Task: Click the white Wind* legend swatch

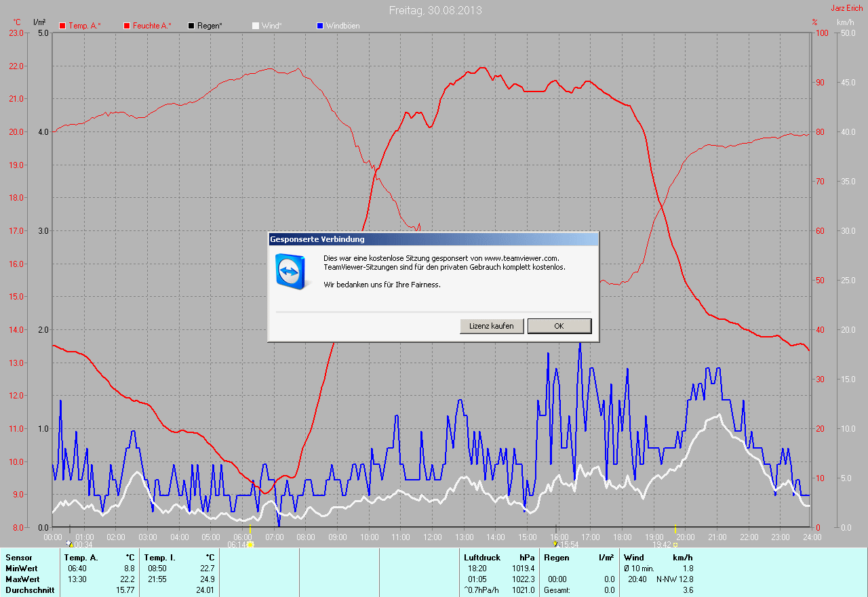Action: (x=256, y=26)
